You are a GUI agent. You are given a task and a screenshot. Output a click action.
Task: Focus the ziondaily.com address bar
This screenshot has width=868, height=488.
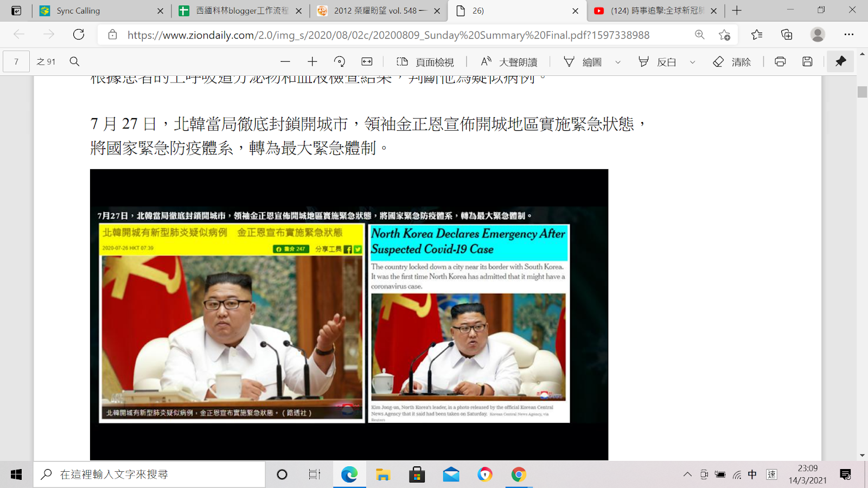[388, 35]
